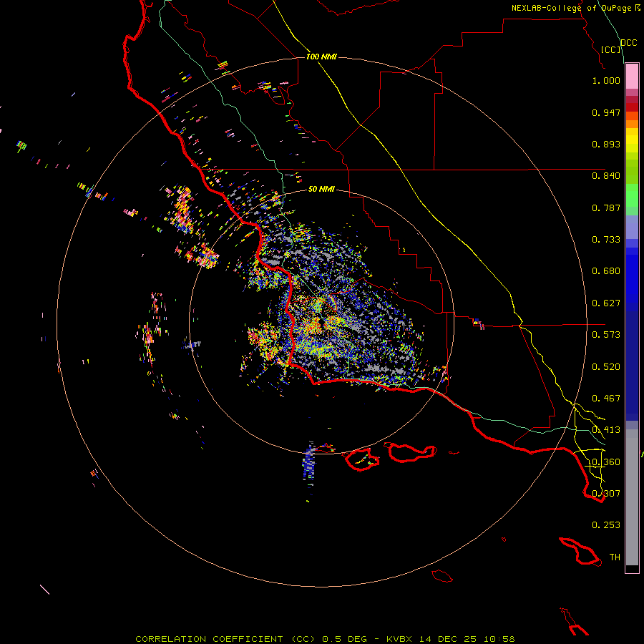The image size is (644, 644).
Task: Click the 0.413 legend value
Action: tap(606, 430)
